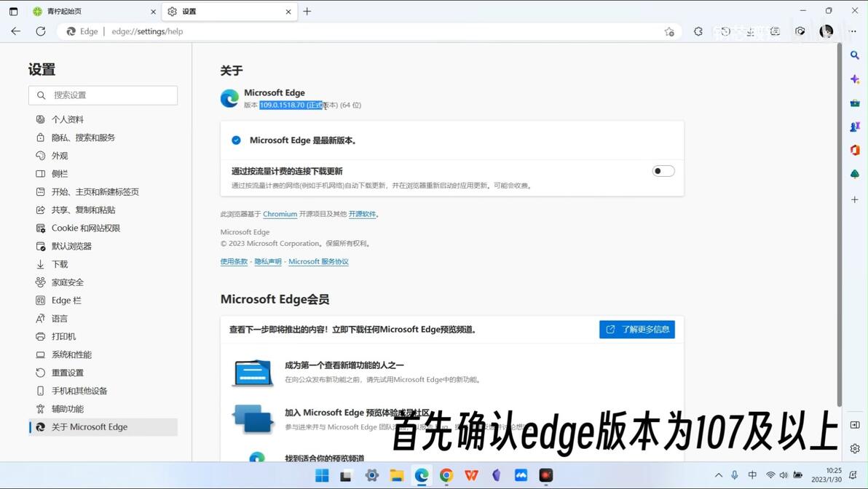
Task: Open the clock showing 10:25
Action: coord(826,475)
